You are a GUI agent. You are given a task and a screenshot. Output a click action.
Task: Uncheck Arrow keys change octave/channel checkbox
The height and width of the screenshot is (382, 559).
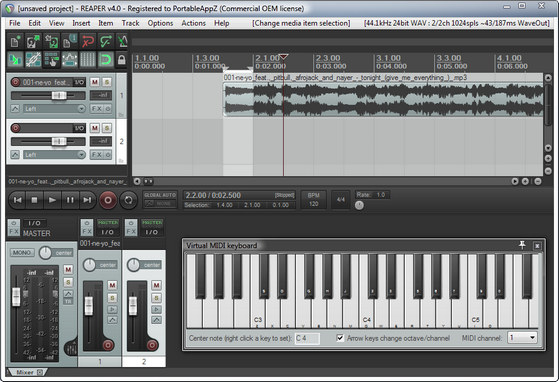point(340,338)
